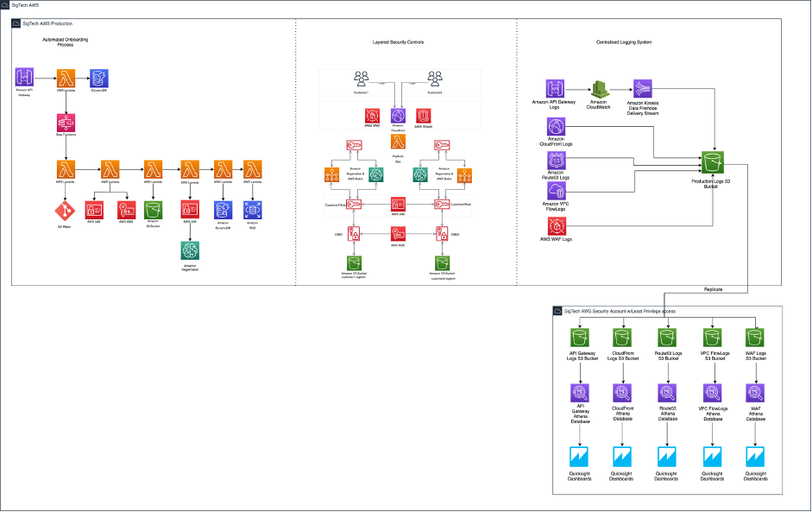This screenshot has height=512, width=812.
Task: Click the Step Functions icon
Action: coord(66,122)
